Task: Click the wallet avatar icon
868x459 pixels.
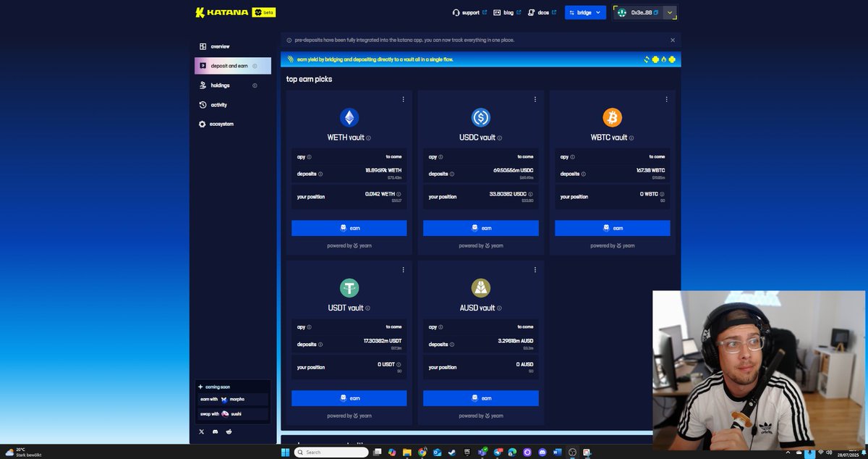Action: tap(622, 12)
